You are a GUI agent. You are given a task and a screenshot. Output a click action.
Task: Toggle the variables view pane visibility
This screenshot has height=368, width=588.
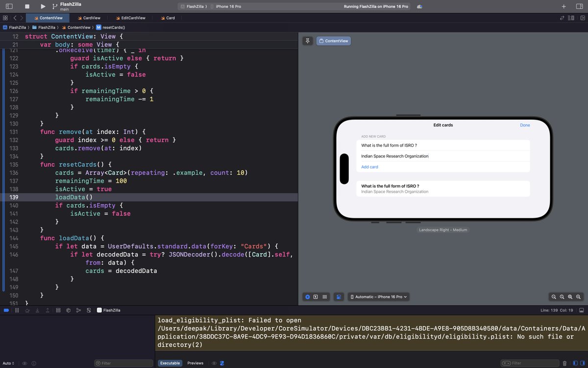click(x=575, y=363)
